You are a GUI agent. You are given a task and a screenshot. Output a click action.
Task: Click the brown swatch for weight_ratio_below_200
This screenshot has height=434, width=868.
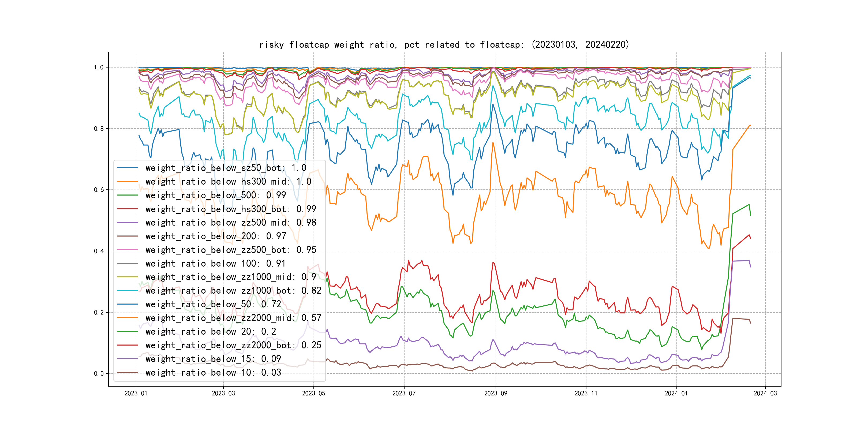pos(127,236)
